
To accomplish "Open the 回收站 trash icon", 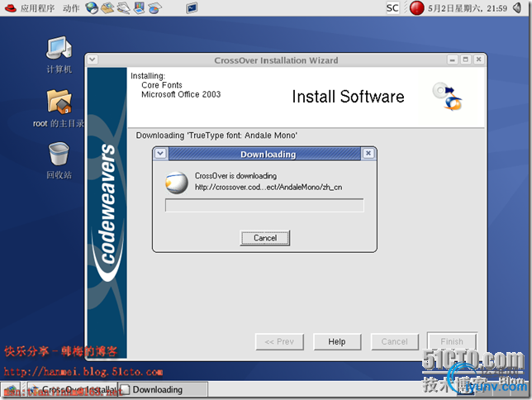I will point(59,160).
